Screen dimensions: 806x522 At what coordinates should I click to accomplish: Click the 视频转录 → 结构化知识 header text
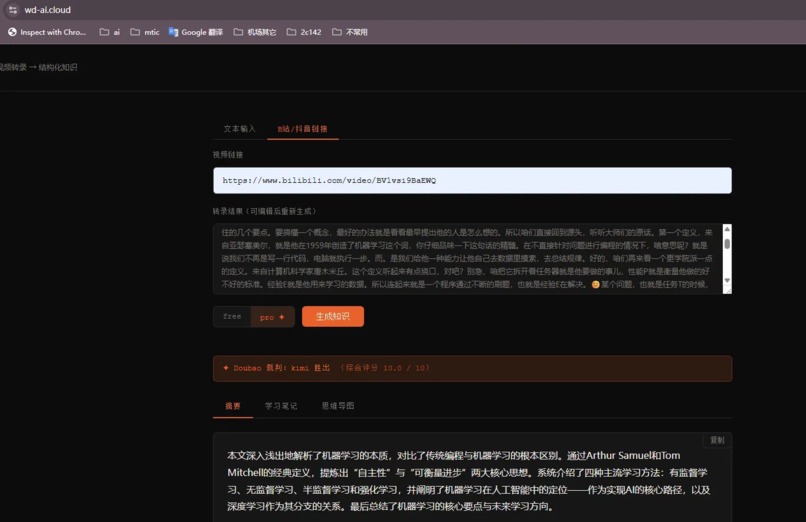[38, 67]
